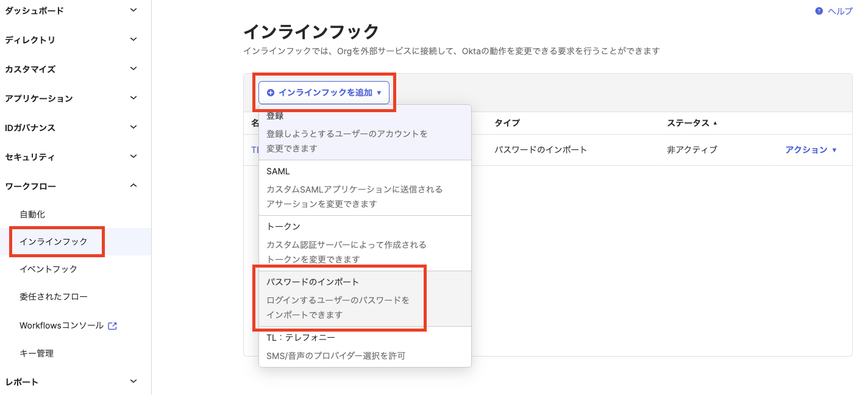Choose the SAML inline hook option

click(365, 187)
